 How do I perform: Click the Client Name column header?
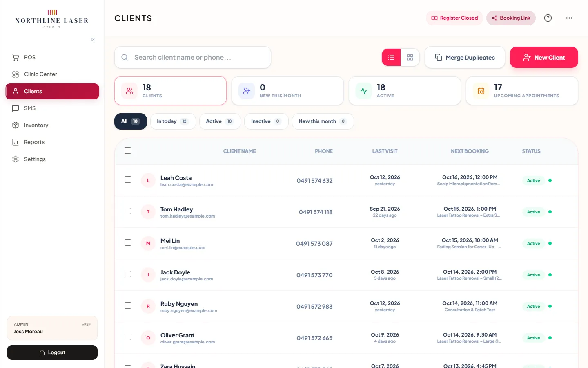point(240,151)
